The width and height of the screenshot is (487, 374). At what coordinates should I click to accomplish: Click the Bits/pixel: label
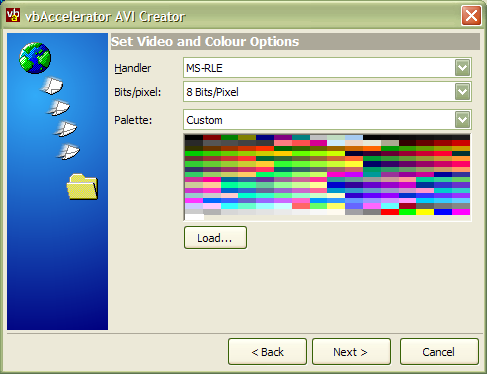coord(138,92)
